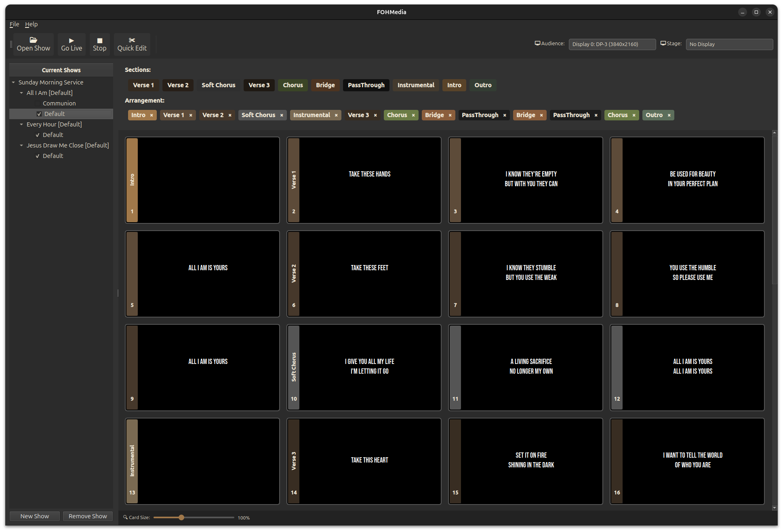The height and width of the screenshot is (532, 783).
Task: Select slide 4 Be Used For Beauty
Action: click(687, 180)
